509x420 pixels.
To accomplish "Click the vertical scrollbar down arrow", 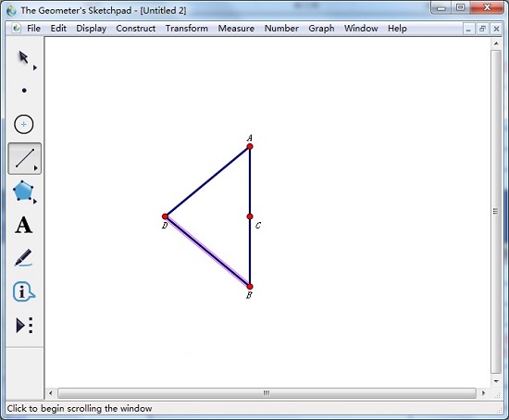I will point(496,381).
